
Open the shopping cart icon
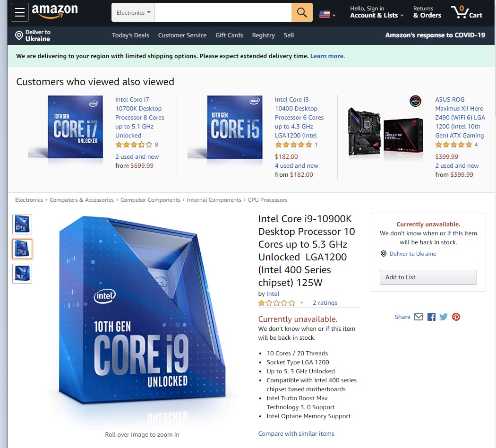[x=467, y=12]
